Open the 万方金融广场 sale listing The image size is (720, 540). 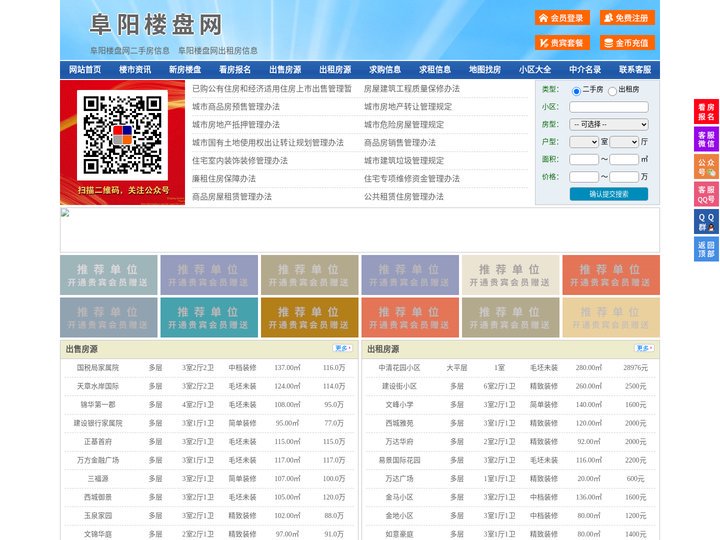point(98,460)
